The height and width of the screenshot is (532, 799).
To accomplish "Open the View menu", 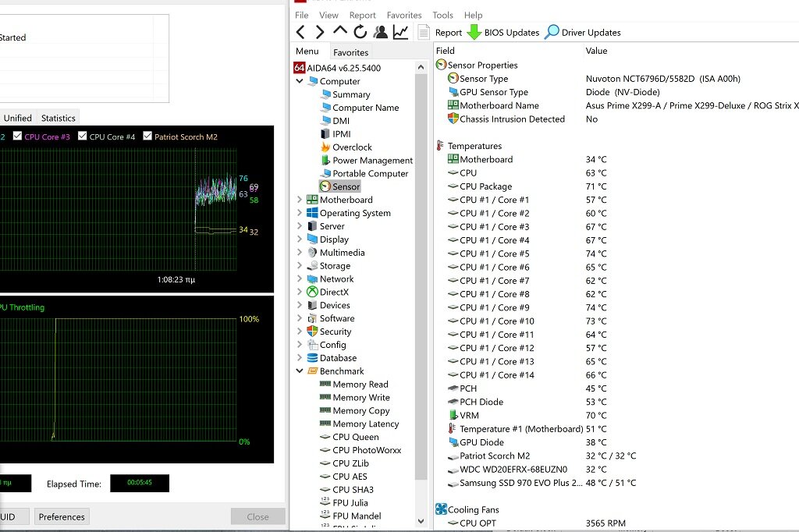I will coord(328,16).
